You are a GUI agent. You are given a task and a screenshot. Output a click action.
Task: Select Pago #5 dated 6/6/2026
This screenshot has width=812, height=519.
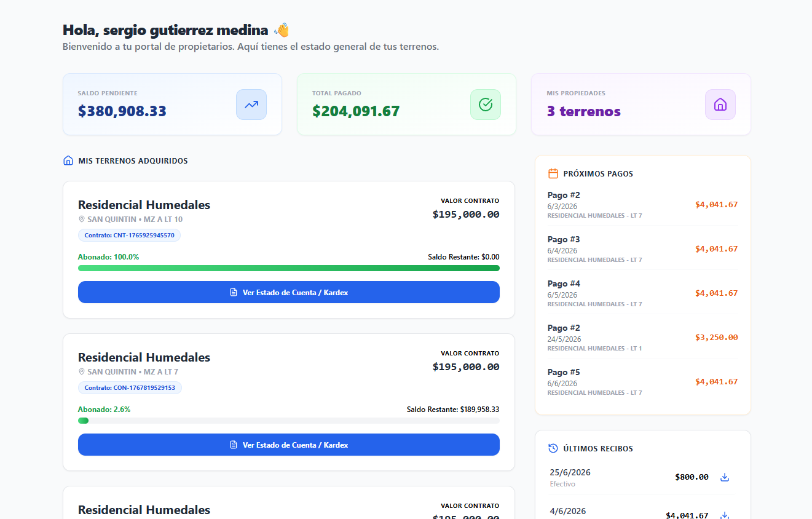point(642,382)
